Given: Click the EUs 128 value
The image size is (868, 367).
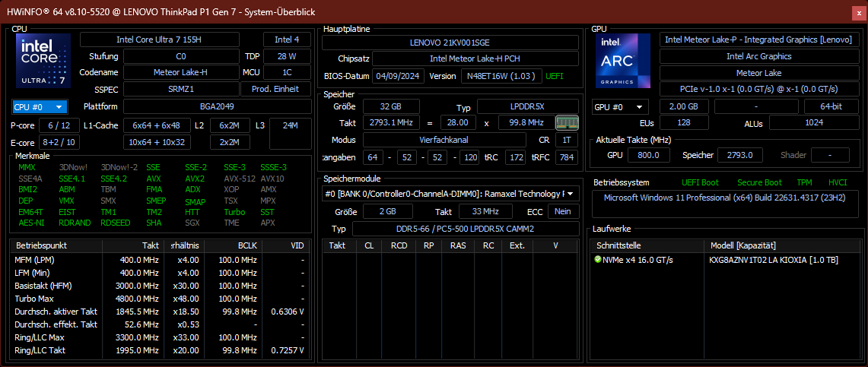Looking at the screenshot, I should (x=685, y=122).
